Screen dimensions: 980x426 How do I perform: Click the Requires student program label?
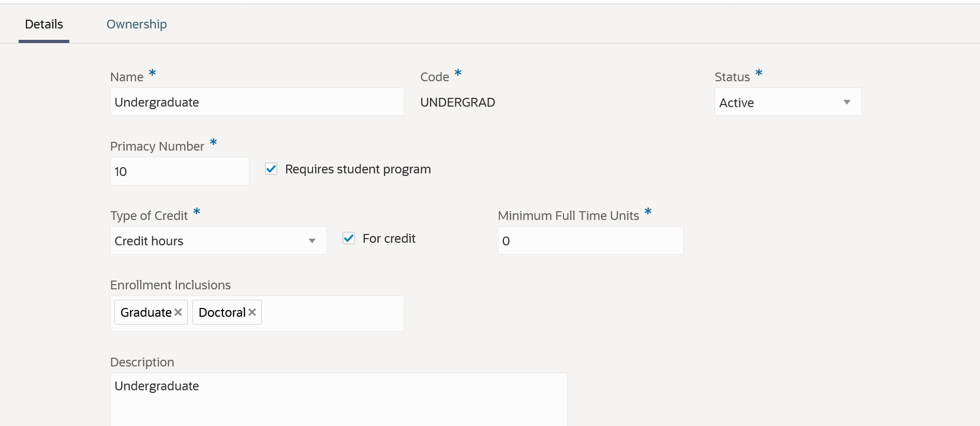358,169
